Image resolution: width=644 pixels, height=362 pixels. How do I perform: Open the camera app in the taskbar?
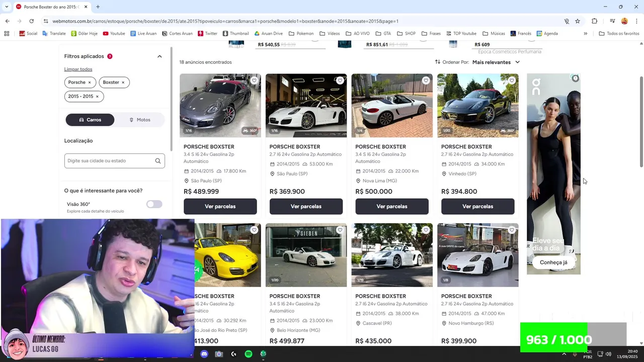point(219,354)
